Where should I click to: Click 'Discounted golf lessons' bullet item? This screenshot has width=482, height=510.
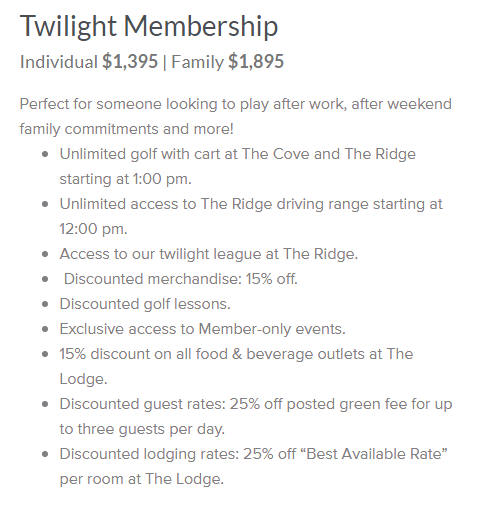(145, 304)
